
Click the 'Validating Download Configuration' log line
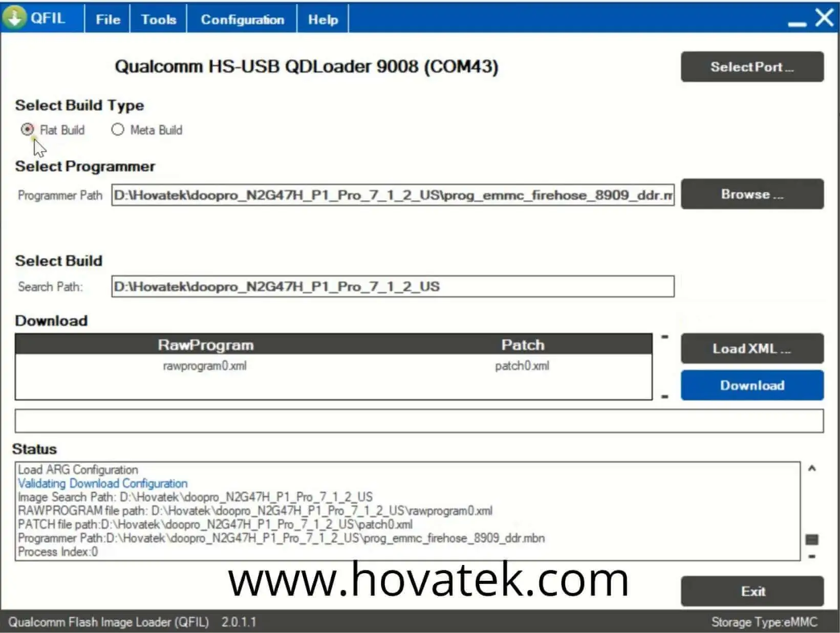click(103, 484)
